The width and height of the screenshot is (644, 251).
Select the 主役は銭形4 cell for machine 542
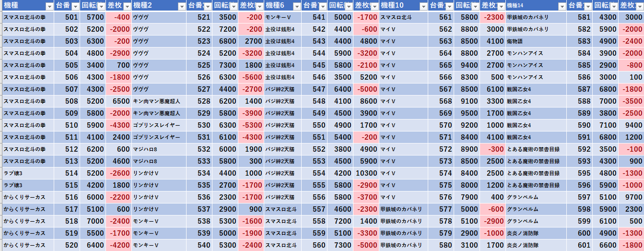[282, 29]
